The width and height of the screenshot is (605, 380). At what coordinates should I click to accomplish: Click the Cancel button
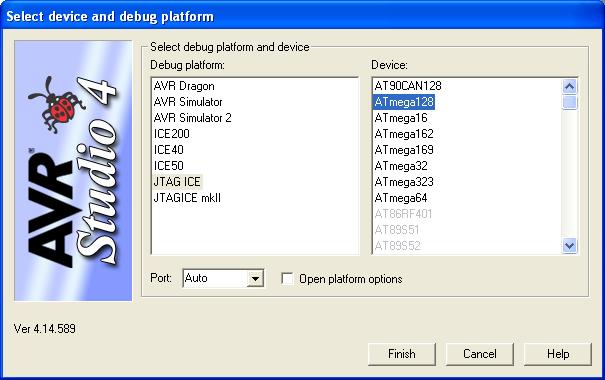[x=480, y=354]
